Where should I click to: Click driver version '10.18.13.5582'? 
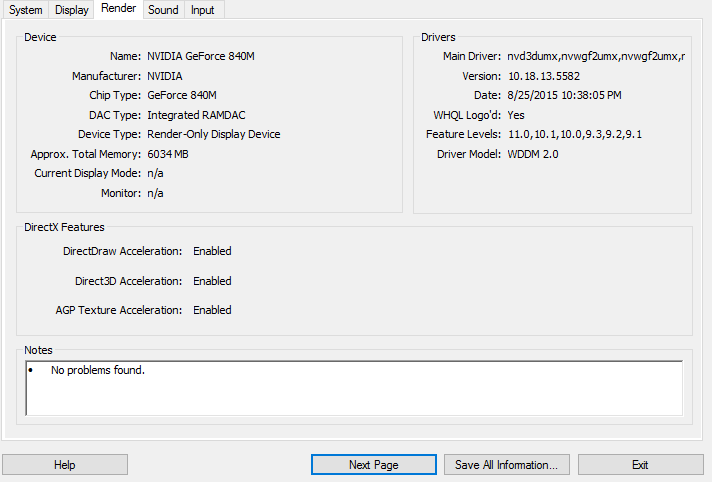[544, 76]
